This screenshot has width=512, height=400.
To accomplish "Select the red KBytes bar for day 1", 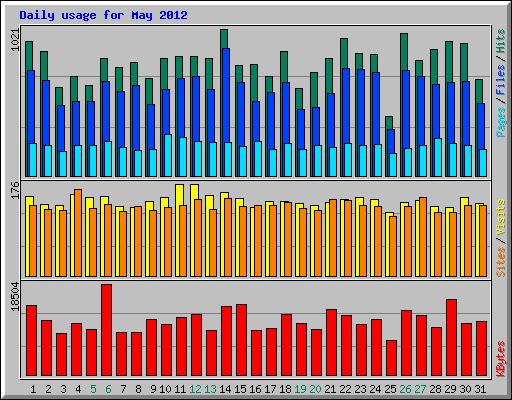I will (32, 340).
